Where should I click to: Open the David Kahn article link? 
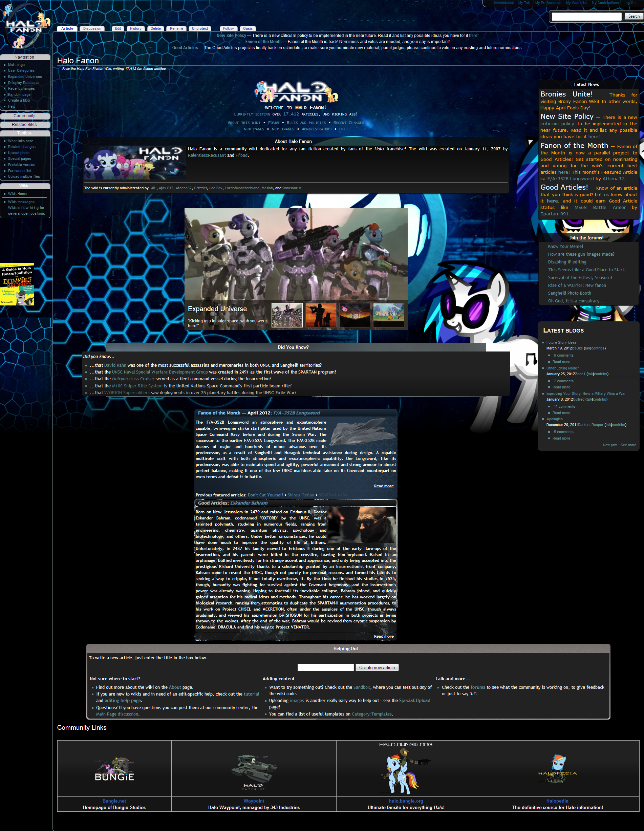coord(115,365)
